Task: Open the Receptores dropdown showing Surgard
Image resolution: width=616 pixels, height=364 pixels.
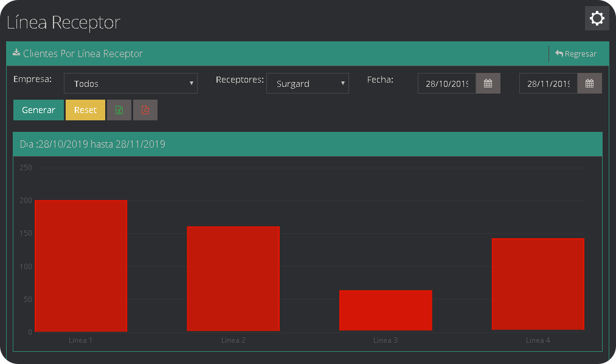Action: (x=308, y=84)
